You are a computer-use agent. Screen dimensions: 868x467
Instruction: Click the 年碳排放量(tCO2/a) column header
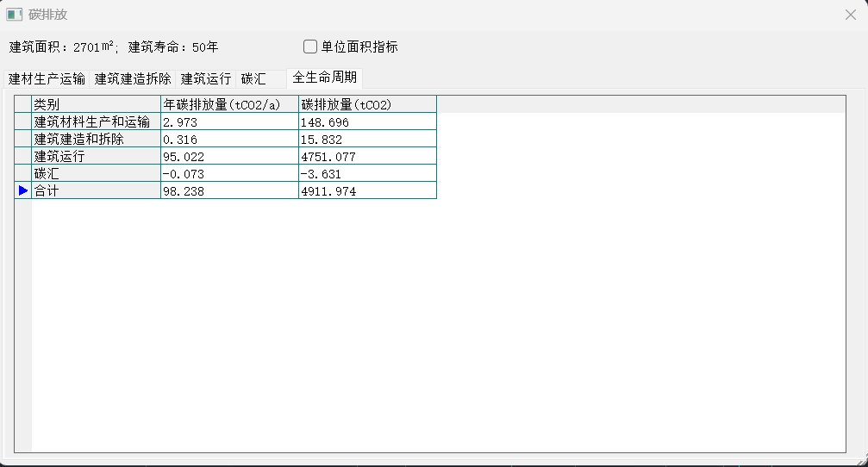click(229, 104)
